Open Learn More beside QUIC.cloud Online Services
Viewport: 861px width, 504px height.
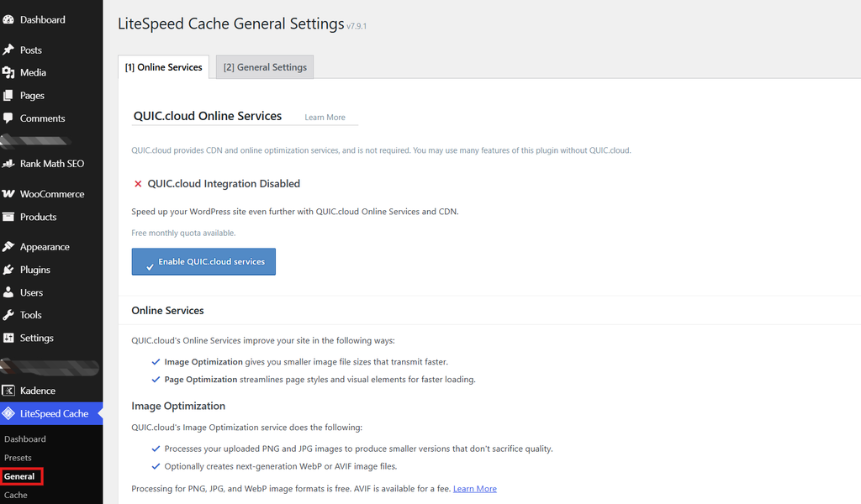pos(325,118)
